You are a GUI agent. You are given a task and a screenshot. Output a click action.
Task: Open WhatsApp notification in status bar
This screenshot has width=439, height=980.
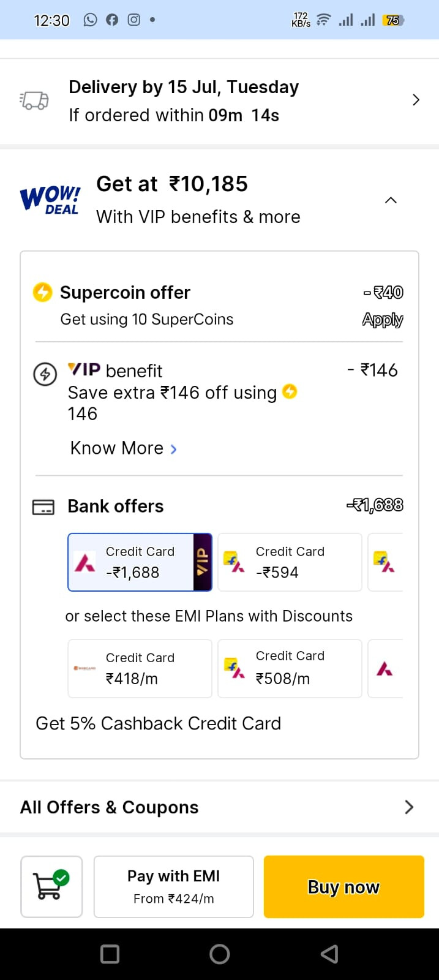pos(91,20)
